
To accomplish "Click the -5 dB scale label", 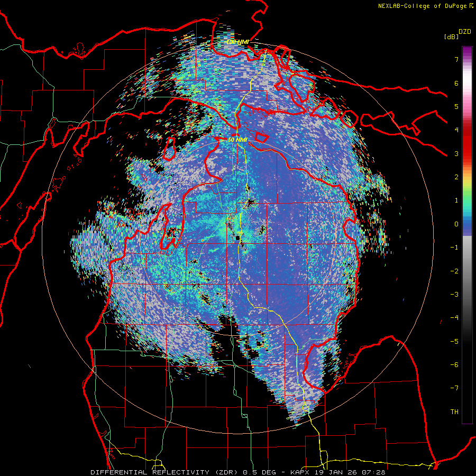I will (x=454, y=341).
